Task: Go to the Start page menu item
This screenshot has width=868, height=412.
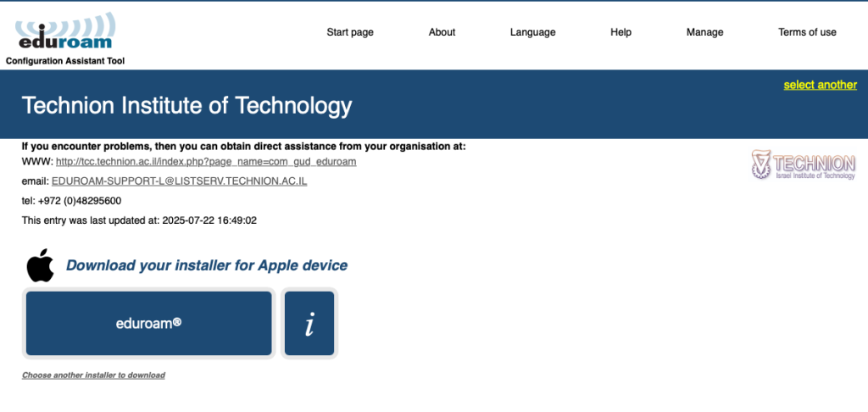Action: (x=350, y=32)
